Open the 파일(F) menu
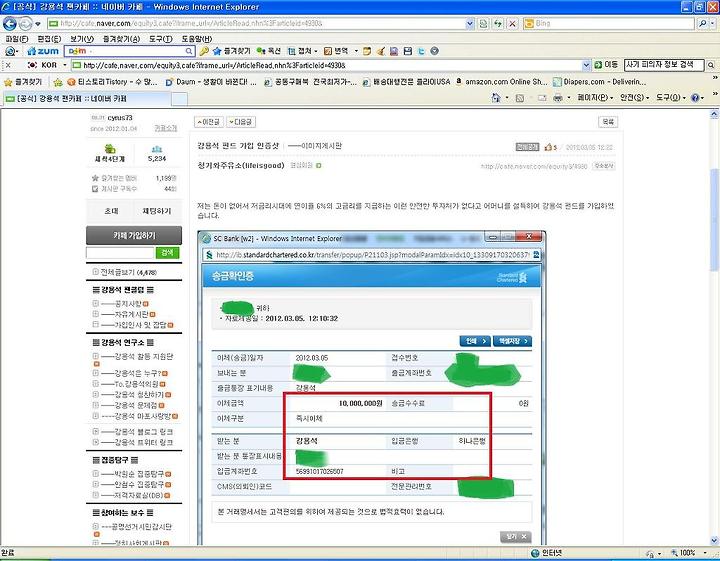The height and width of the screenshot is (561, 720). click(17, 39)
